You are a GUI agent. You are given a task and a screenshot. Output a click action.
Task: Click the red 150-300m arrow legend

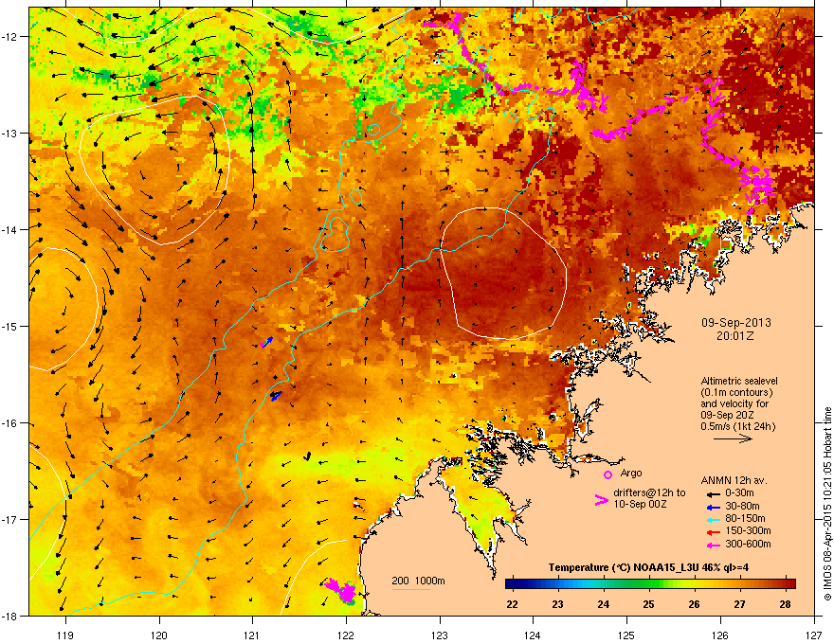(x=713, y=532)
